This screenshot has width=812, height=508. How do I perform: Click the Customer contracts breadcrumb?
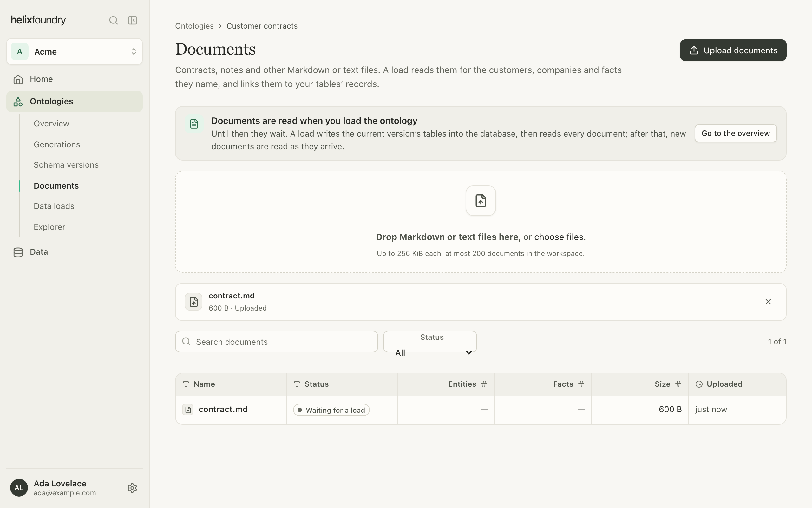[262, 26]
